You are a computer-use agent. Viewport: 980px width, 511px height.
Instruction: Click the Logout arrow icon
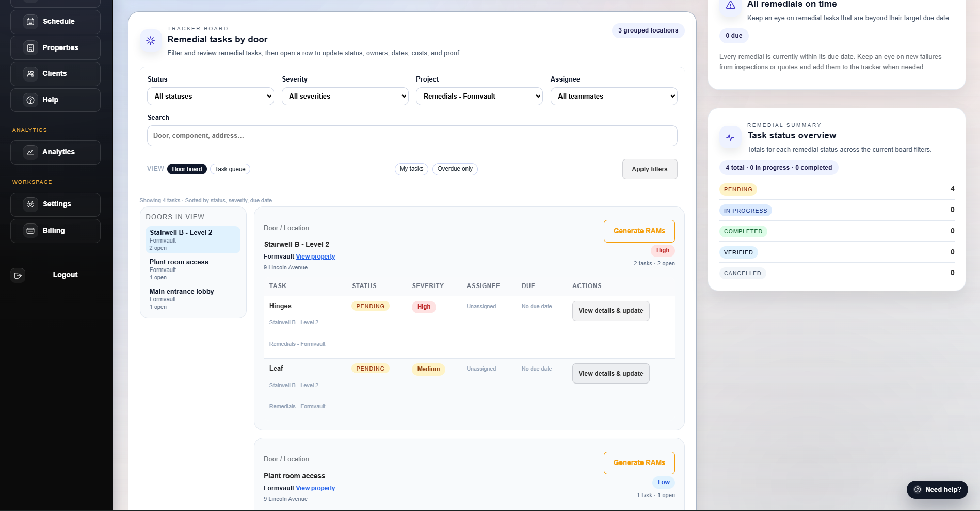18,276
